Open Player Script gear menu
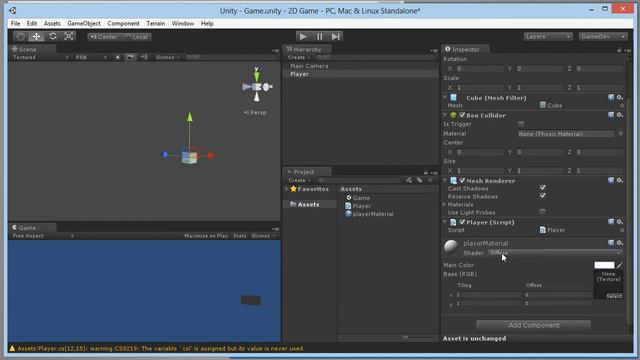This screenshot has height=360, width=640. tap(620, 222)
